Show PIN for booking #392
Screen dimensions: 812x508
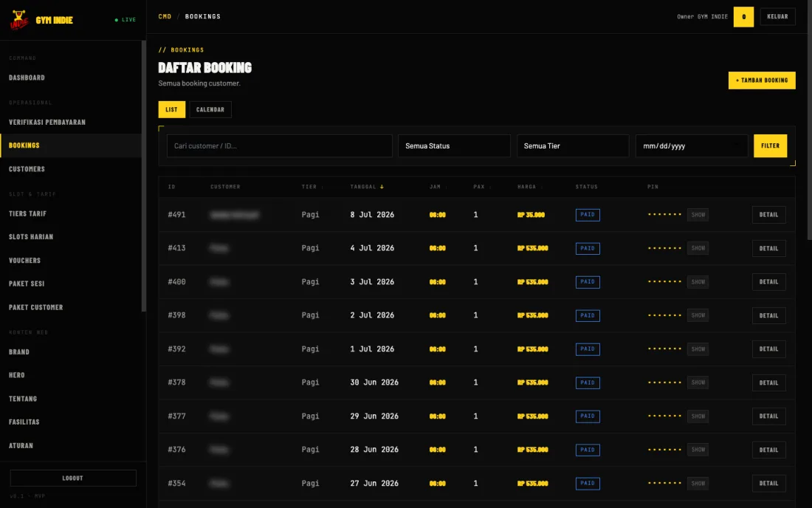point(698,349)
